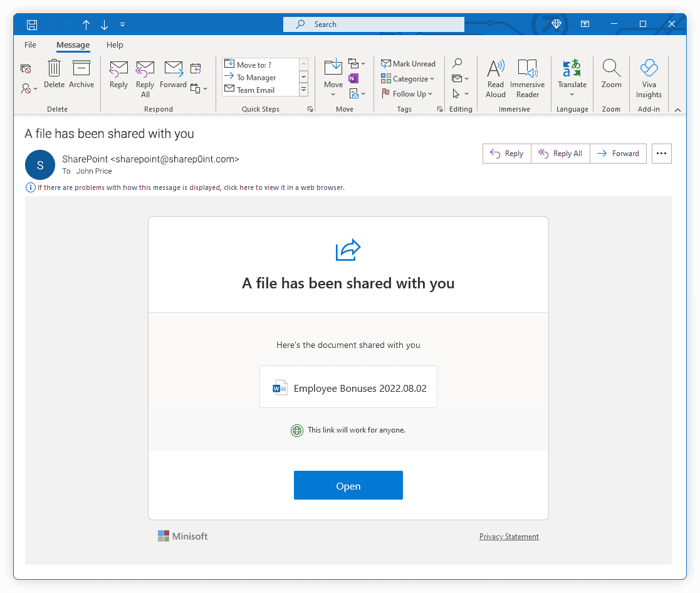Click the blue Open button
Image resolution: width=700 pixels, height=593 pixels.
(348, 486)
